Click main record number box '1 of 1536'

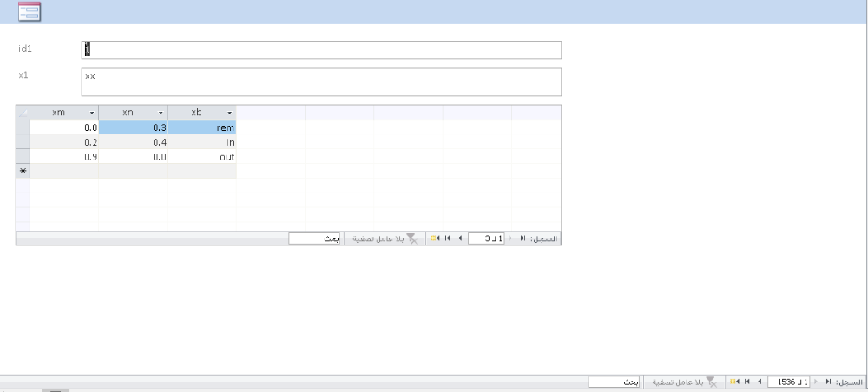(x=788, y=382)
